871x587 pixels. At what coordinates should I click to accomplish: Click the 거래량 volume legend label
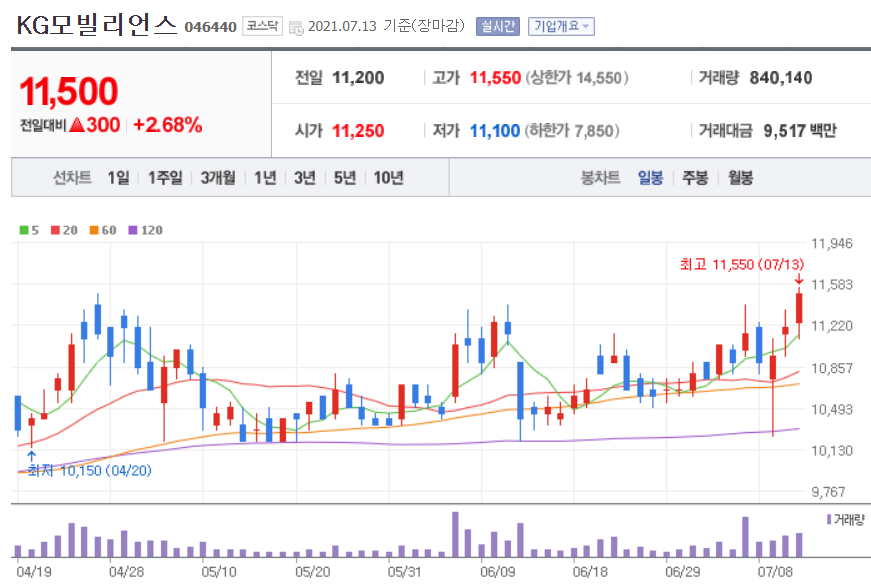pos(849,520)
